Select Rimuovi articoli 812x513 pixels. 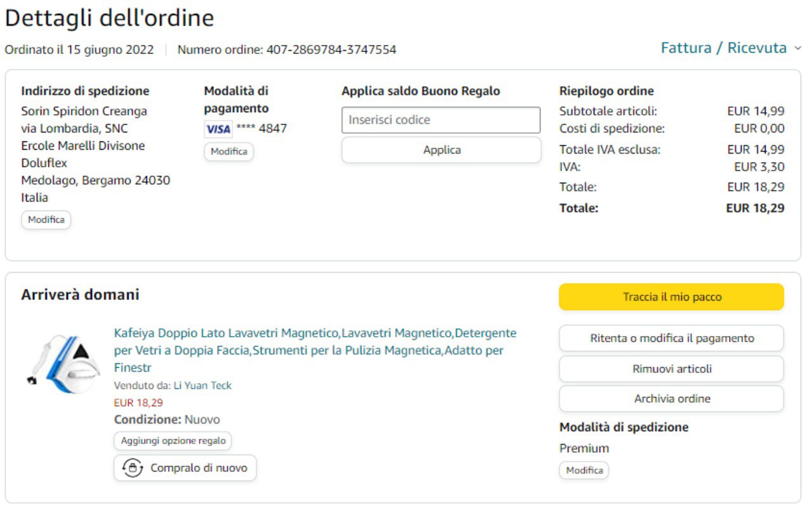(671, 368)
